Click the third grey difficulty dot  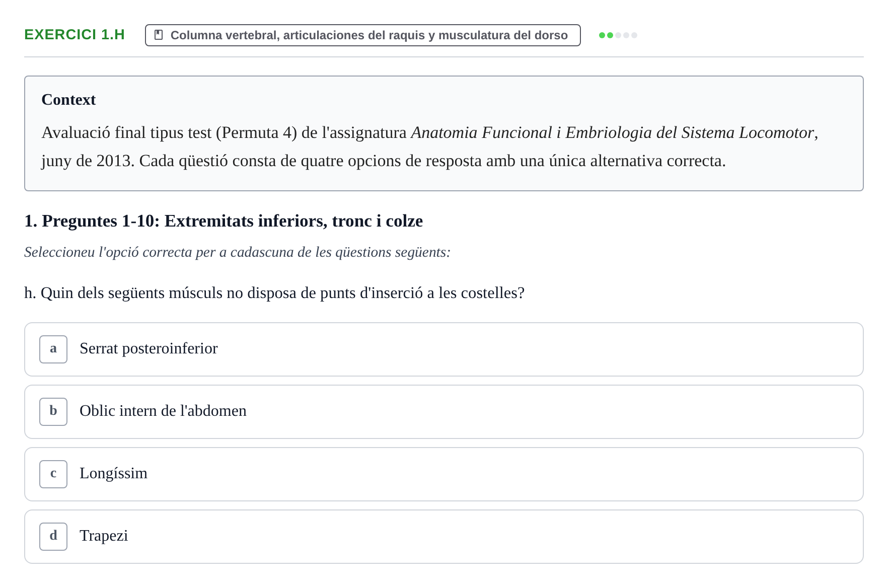(x=618, y=35)
